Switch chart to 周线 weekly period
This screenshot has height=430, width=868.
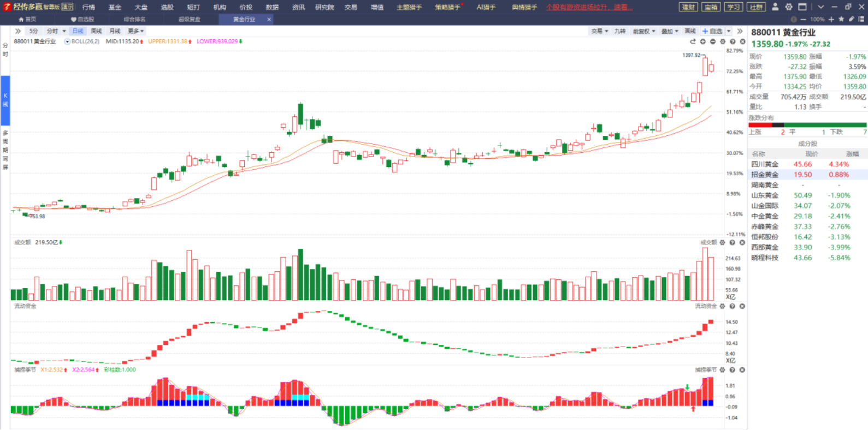point(96,31)
